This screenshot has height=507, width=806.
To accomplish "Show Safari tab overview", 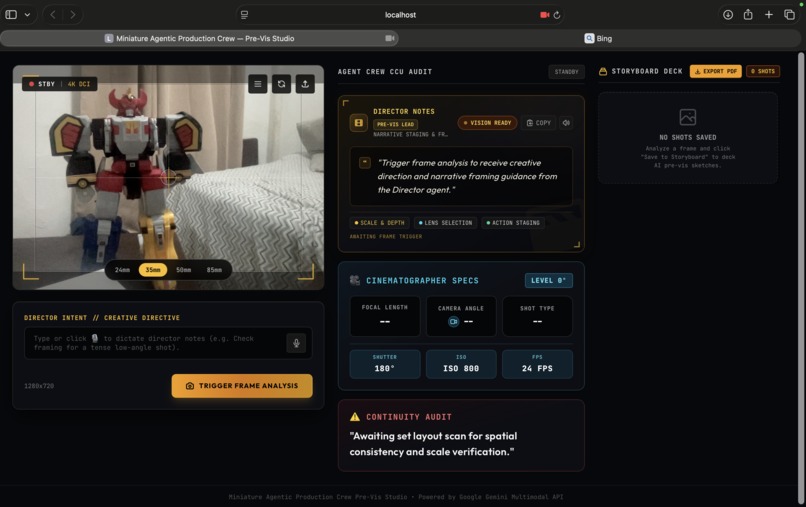I will pyautogui.click(x=789, y=14).
